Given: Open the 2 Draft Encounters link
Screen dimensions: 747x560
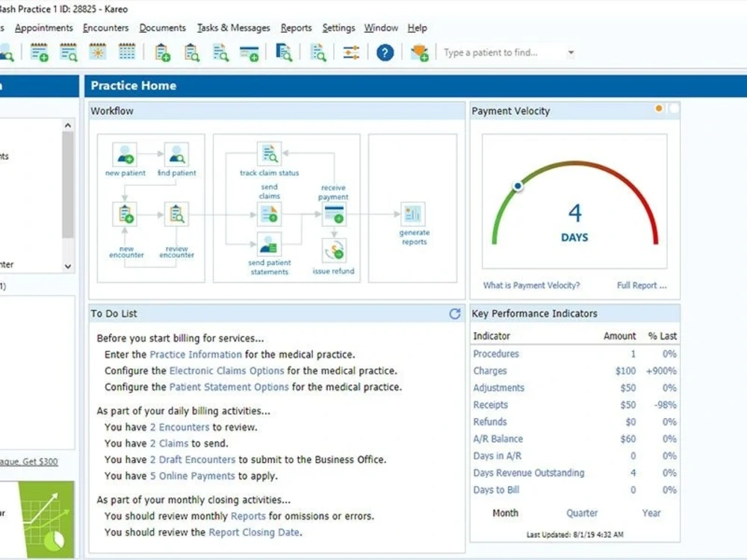Looking at the screenshot, I should click(193, 459).
